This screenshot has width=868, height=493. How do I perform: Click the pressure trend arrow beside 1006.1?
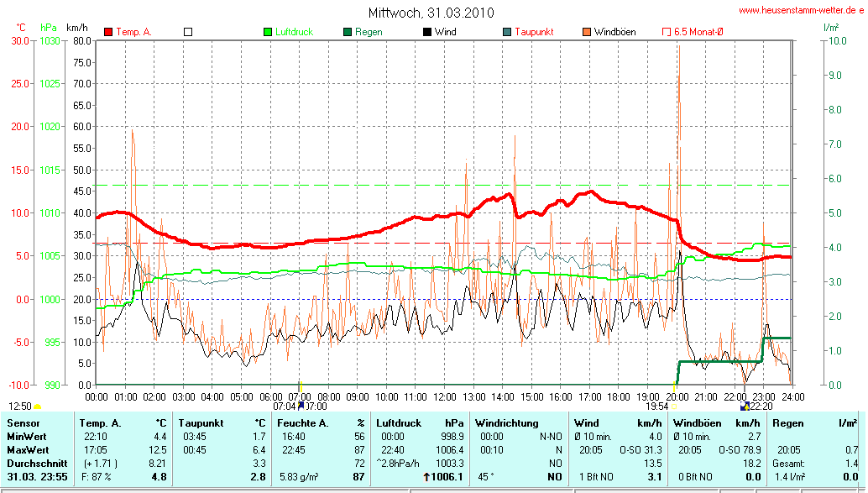[x=426, y=476]
